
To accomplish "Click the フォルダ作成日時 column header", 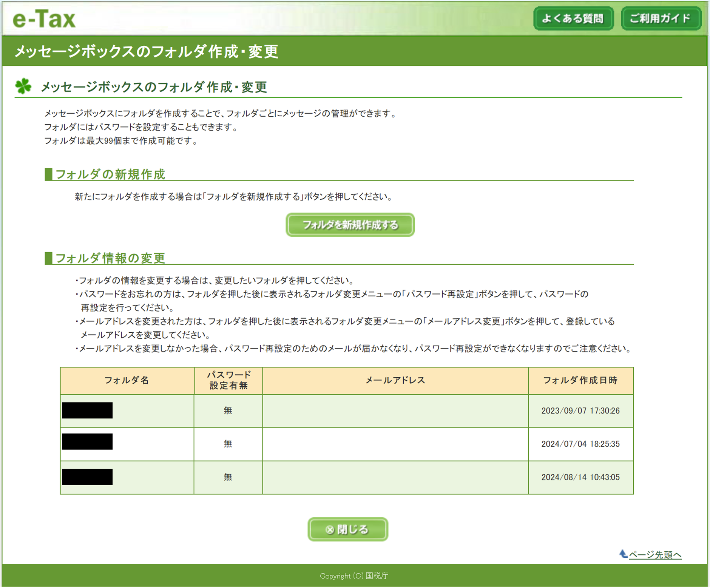I will 581,380.
